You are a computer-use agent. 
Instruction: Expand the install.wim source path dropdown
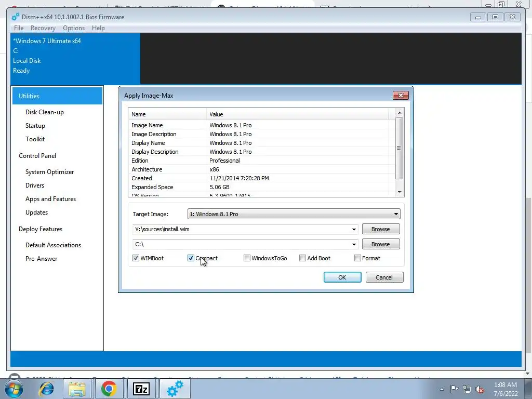(x=354, y=229)
